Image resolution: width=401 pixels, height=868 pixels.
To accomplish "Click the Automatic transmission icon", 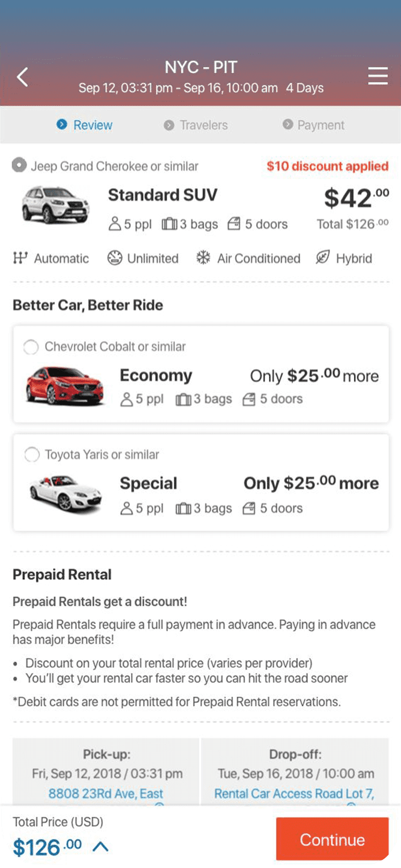I will [20, 258].
